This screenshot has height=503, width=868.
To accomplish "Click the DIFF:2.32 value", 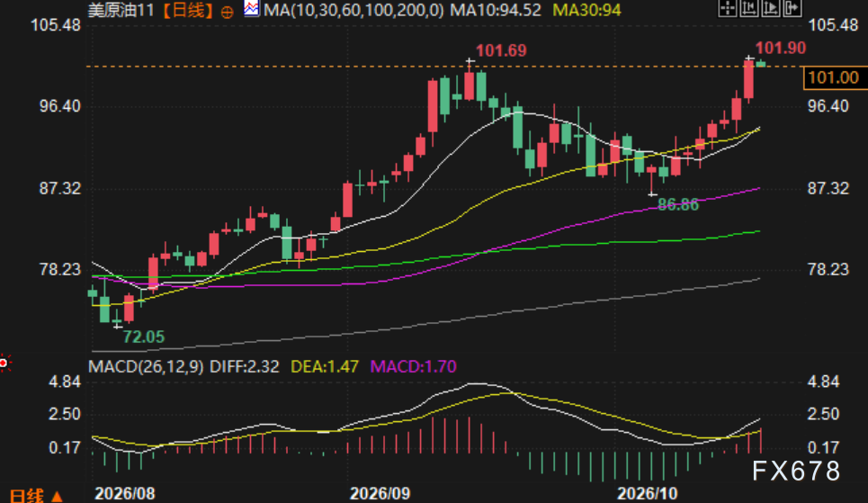I will click(x=244, y=367).
